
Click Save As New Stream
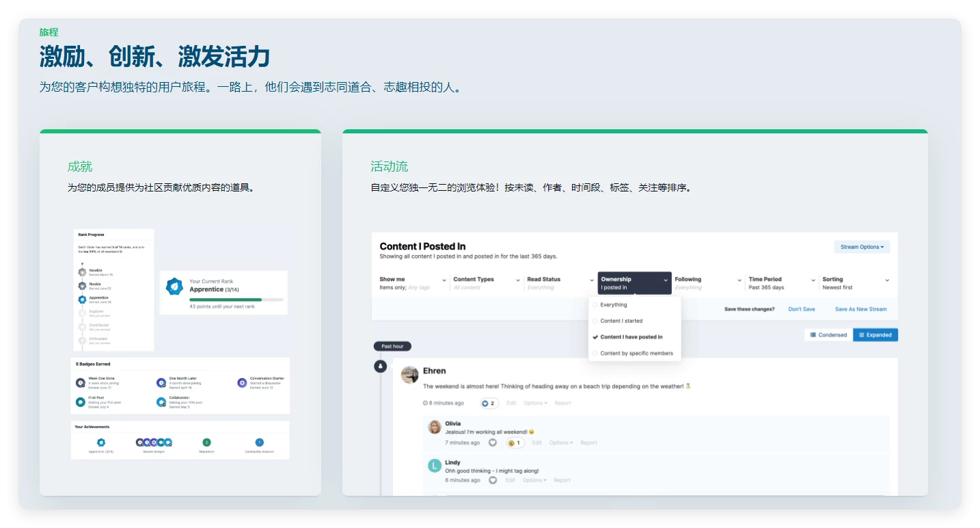[860, 309]
